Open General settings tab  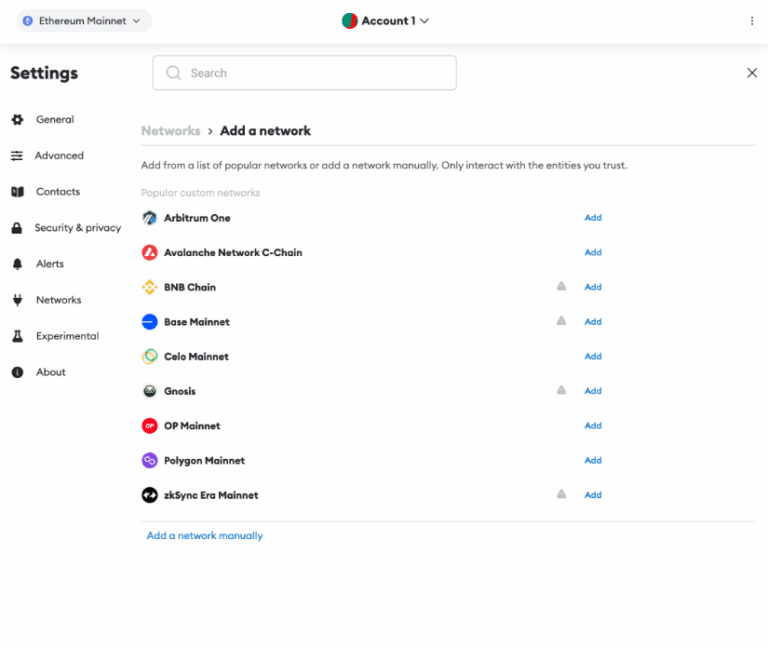pyautogui.click(x=54, y=120)
